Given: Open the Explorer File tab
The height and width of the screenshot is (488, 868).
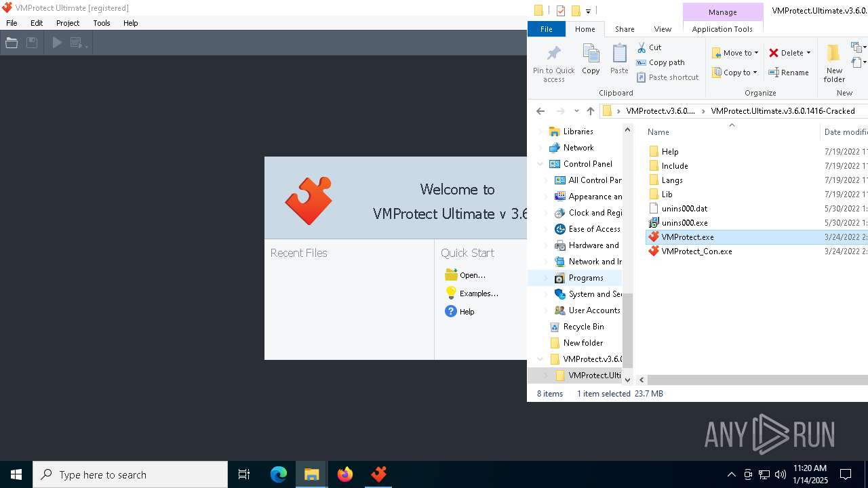Looking at the screenshot, I should [x=546, y=29].
